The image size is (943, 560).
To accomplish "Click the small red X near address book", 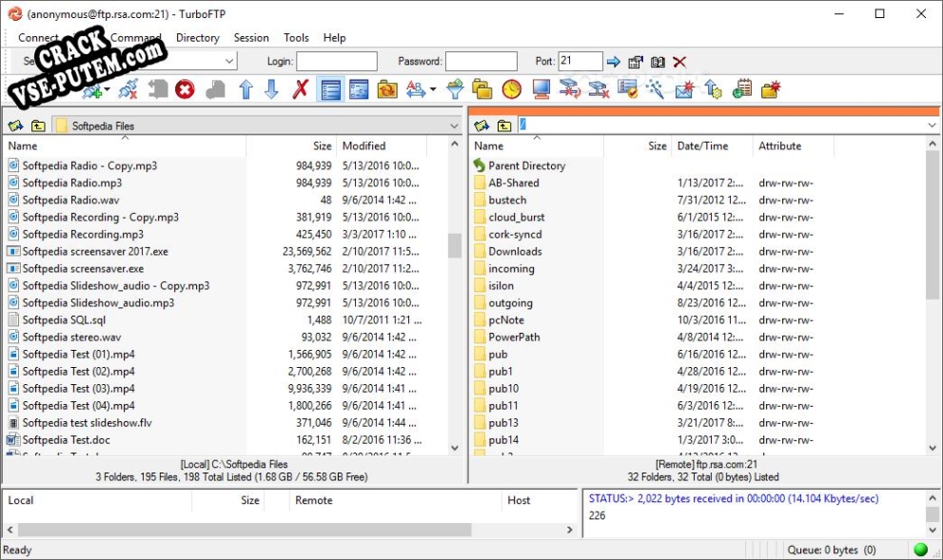I will (x=679, y=61).
